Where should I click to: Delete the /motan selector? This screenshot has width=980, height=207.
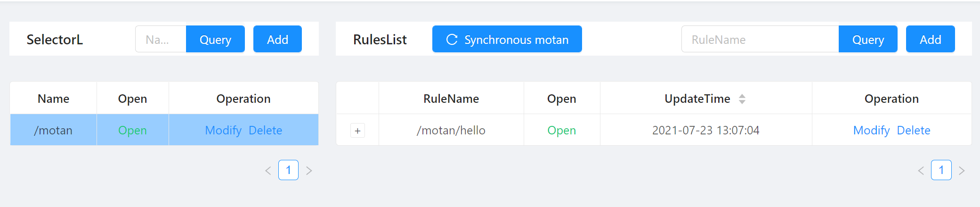pos(265,131)
